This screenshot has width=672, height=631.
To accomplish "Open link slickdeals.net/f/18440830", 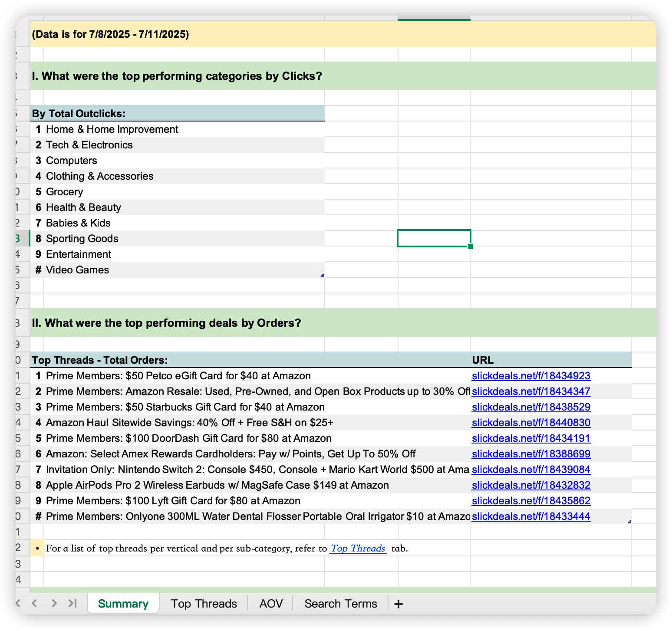I will [531, 423].
